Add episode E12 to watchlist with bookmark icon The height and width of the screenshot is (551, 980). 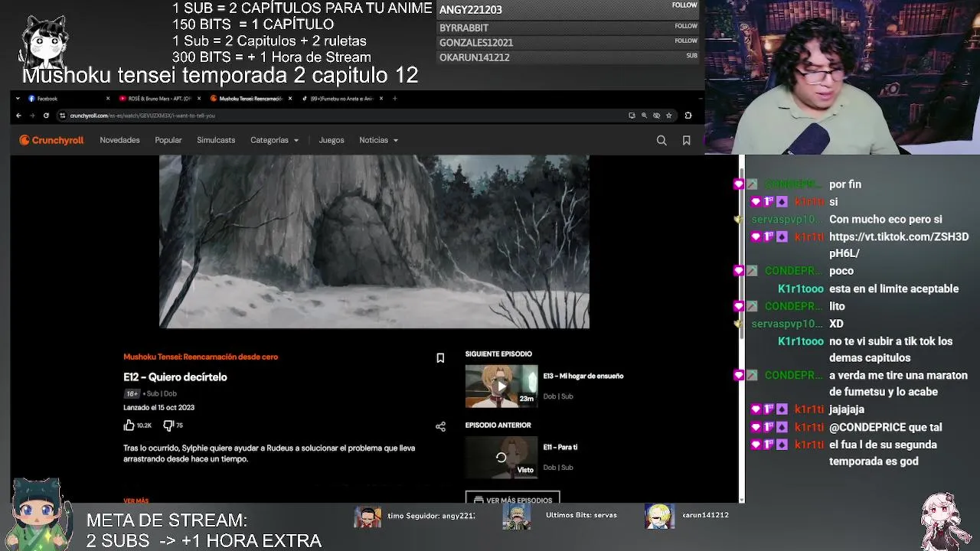[x=440, y=358]
